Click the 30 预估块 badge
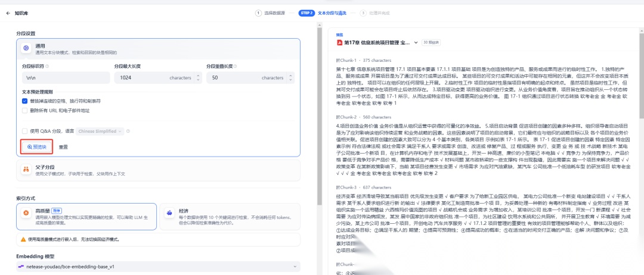 pyautogui.click(x=432, y=42)
